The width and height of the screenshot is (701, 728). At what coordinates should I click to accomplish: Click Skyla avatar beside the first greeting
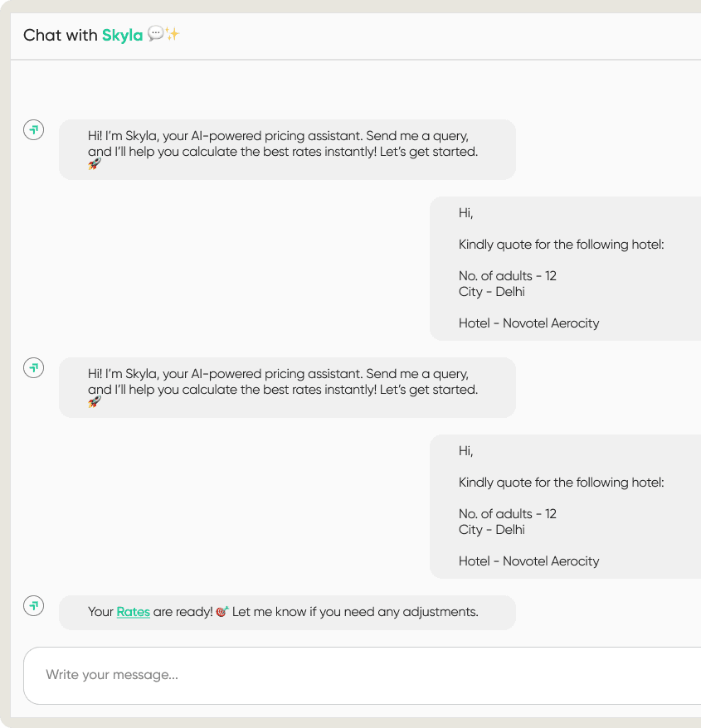pos(33,129)
